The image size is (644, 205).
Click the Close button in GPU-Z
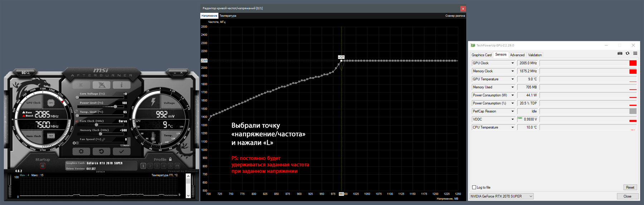point(627,196)
